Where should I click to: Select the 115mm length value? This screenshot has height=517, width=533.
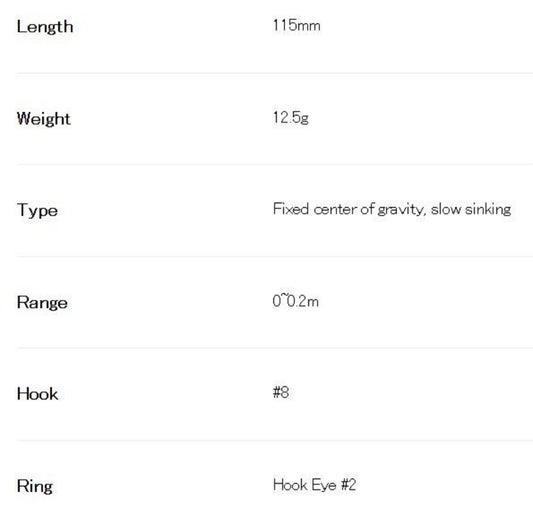(296, 25)
